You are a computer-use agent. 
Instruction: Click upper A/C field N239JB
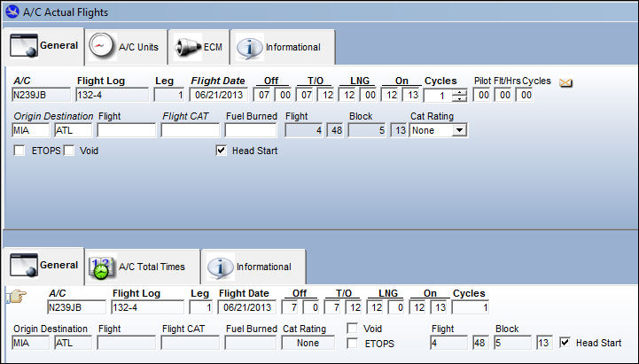[x=41, y=95]
